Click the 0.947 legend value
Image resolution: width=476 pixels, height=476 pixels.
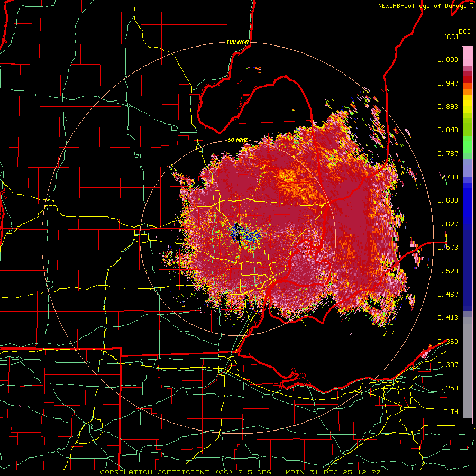(x=448, y=83)
